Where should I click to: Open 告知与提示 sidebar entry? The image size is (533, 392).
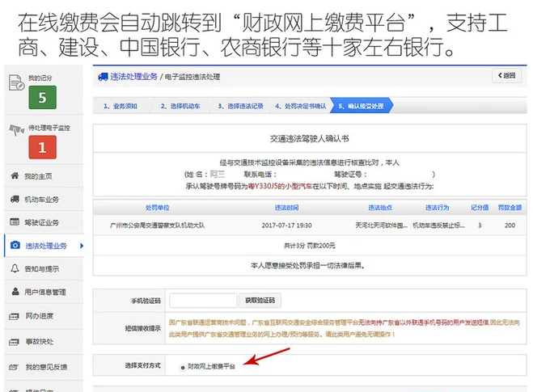pos(44,268)
